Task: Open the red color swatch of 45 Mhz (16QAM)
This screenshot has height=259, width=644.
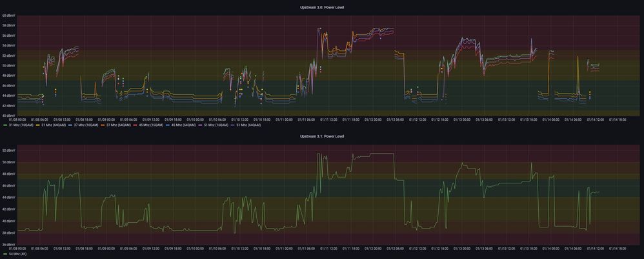Action: pos(136,125)
